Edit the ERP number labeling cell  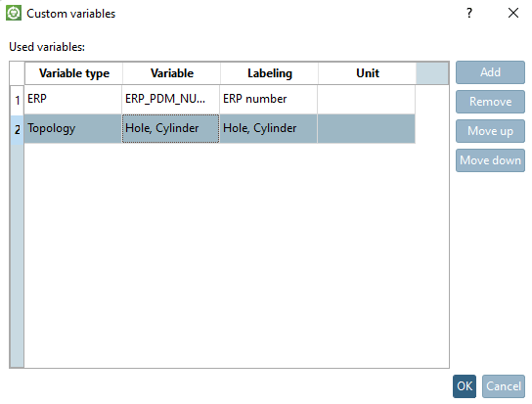pyautogui.click(x=268, y=99)
